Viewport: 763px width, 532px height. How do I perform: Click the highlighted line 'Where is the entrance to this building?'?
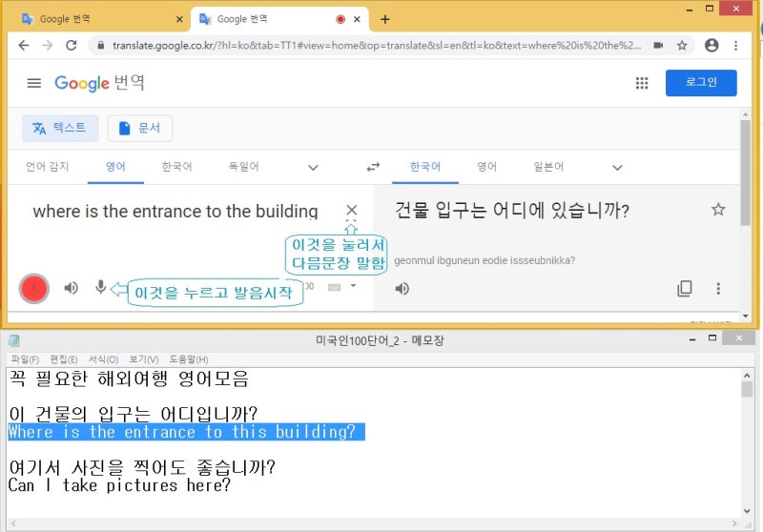pos(186,432)
